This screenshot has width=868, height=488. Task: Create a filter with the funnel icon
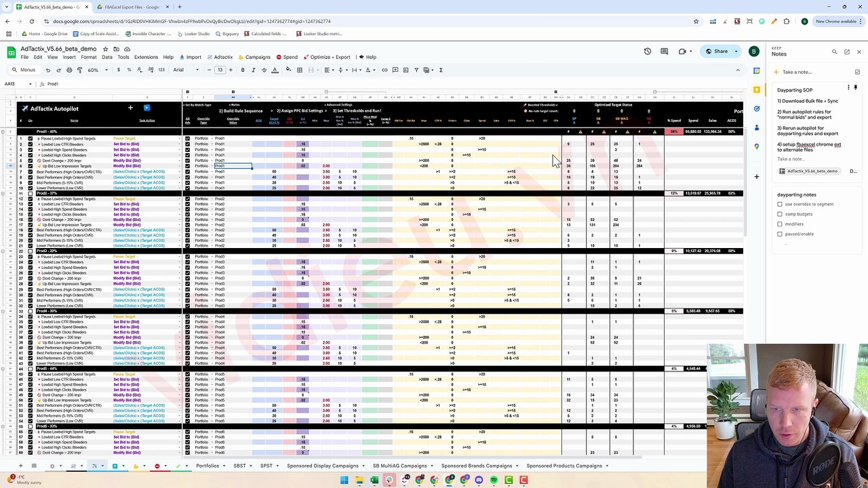point(416,70)
